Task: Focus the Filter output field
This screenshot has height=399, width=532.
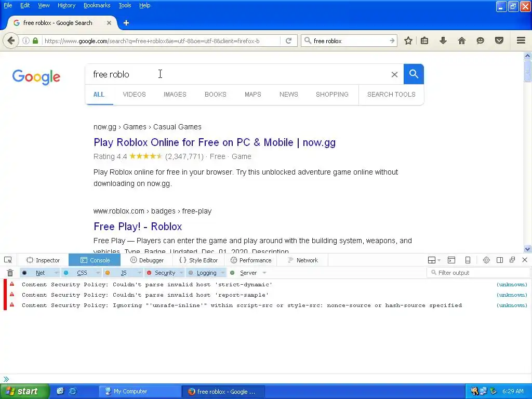Action: click(478, 273)
